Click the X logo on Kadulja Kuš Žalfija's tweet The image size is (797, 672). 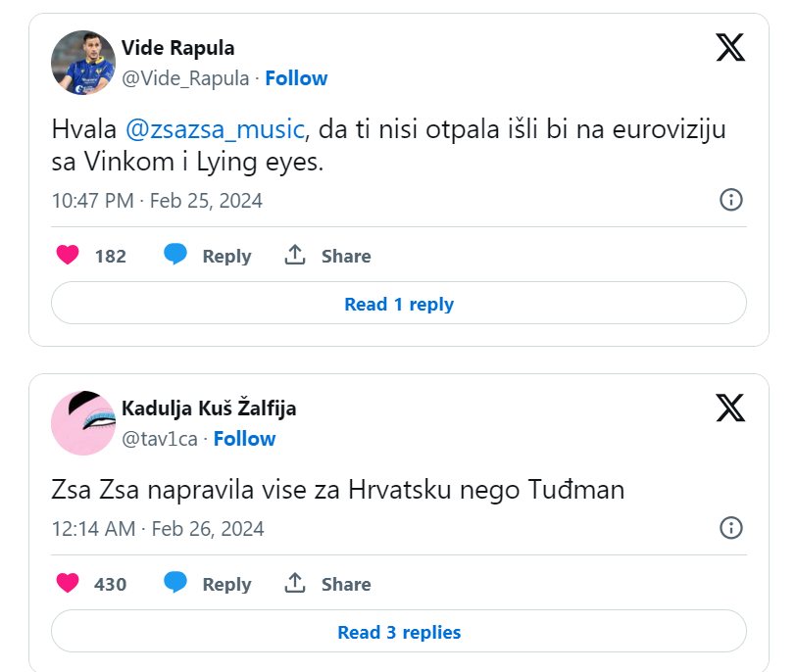(x=730, y=408)
